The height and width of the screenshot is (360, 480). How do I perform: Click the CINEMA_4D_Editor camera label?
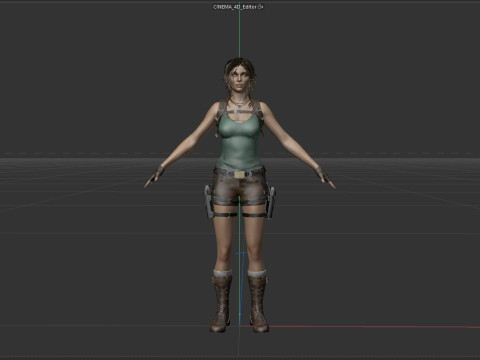coord(235,7)
